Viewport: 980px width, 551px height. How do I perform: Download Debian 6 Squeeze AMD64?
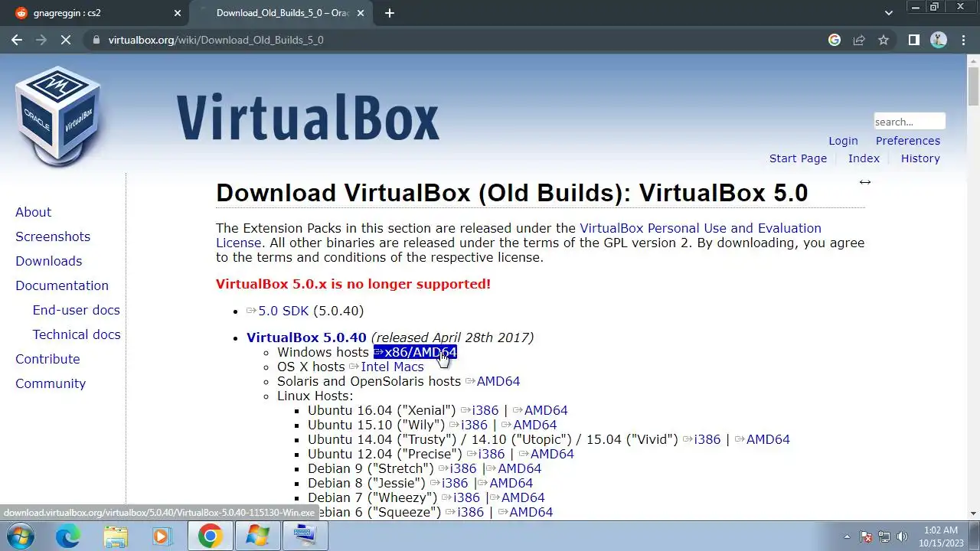tap(525, 512)
